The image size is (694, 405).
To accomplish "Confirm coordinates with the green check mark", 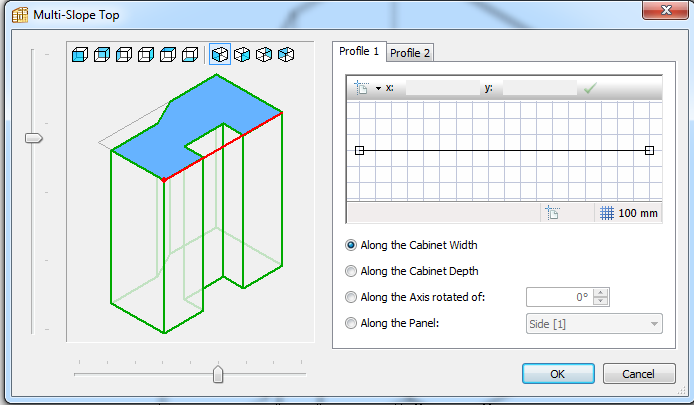I will pyautogui.click(x=590, y=88).
